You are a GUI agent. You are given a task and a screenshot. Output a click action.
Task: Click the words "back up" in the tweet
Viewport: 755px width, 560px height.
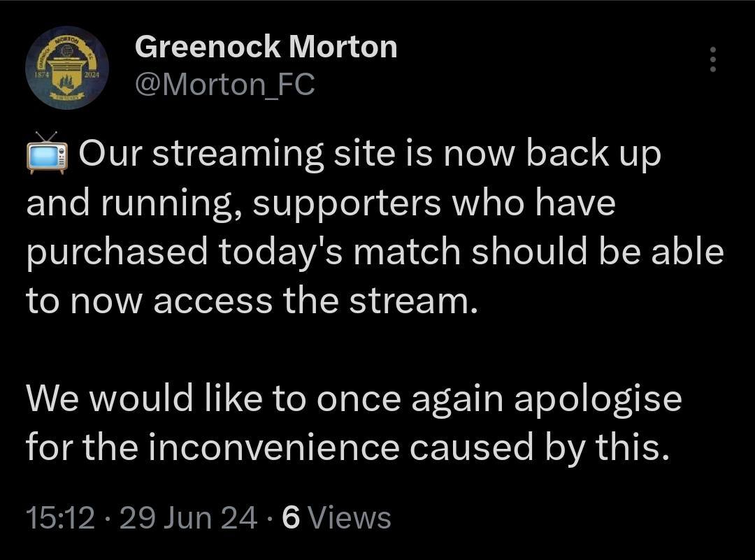click(593, 154)
